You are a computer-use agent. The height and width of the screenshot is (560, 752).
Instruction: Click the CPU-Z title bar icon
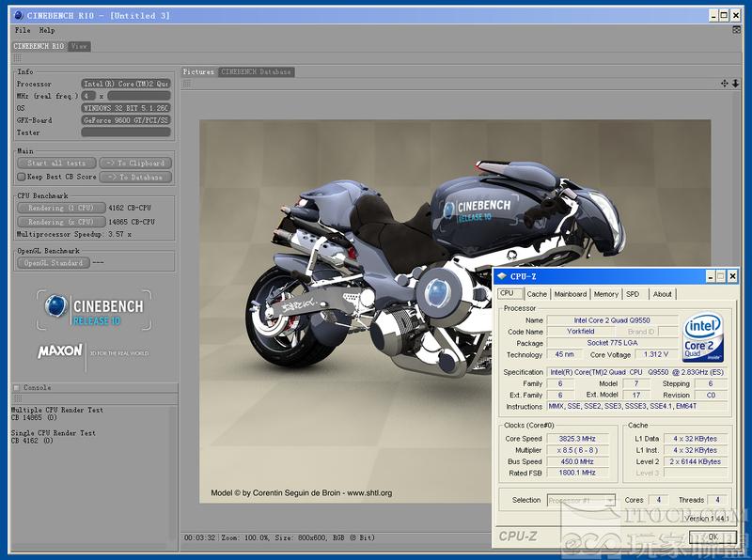[502, 276]
